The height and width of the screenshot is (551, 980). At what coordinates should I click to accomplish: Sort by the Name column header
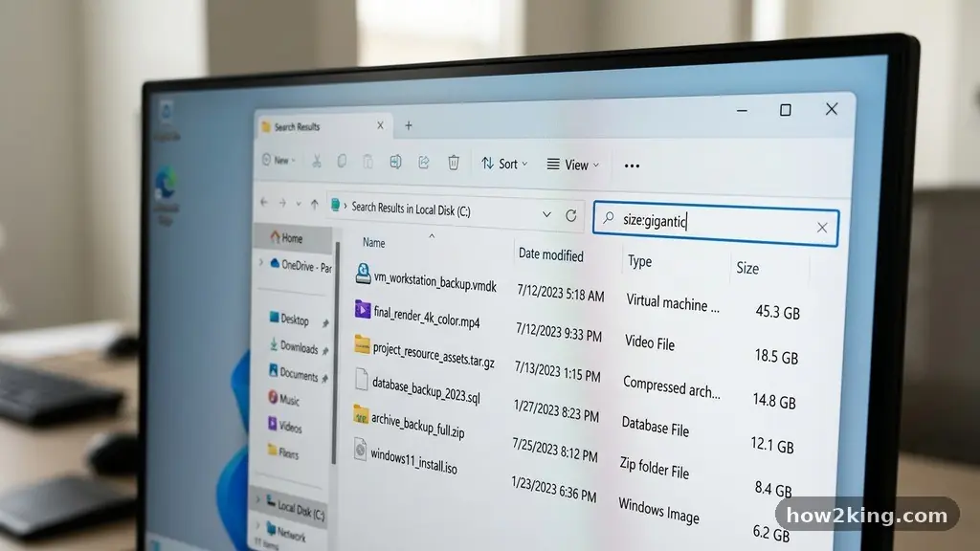click(374, 243)
